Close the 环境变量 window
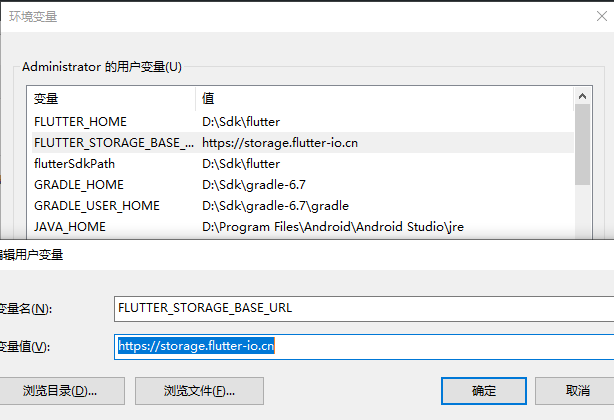 [601, 16]
